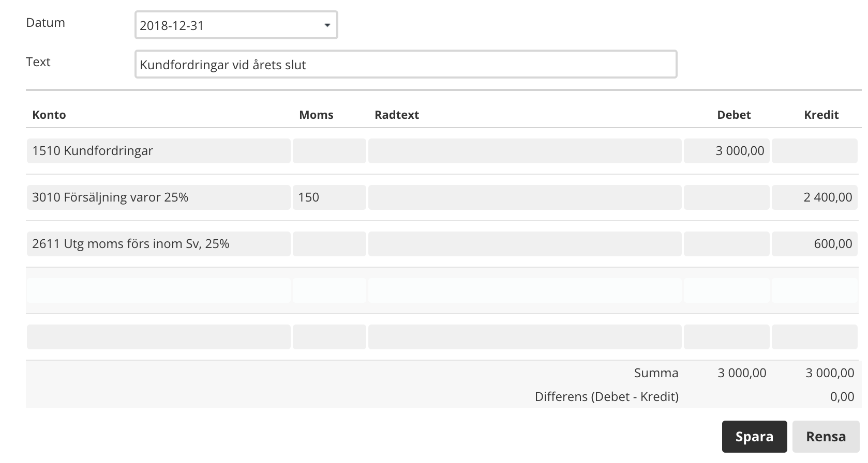
Task: Click the Moms field containing 150
Action: coord(329,197)
